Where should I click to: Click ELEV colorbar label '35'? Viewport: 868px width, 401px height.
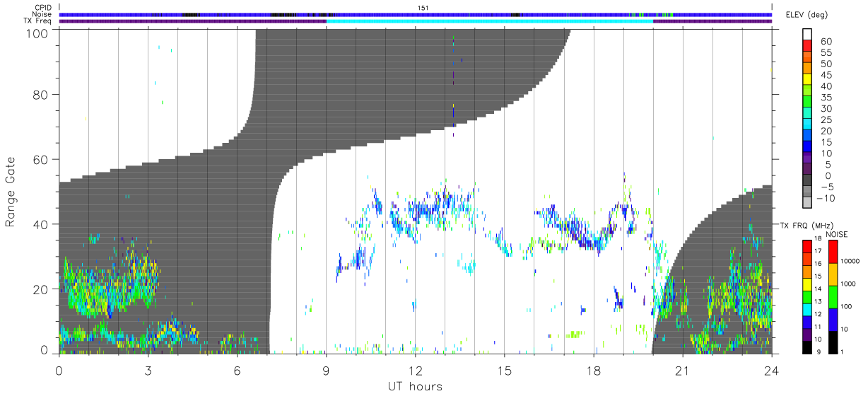click(826, 98)
